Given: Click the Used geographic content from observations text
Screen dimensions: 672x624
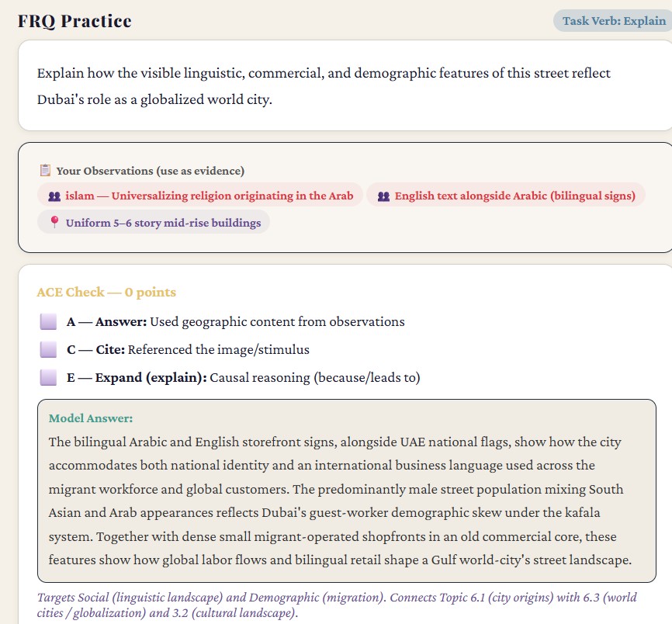Looking at the screenshot, I should pyautogui.click(x=277, y=321).
